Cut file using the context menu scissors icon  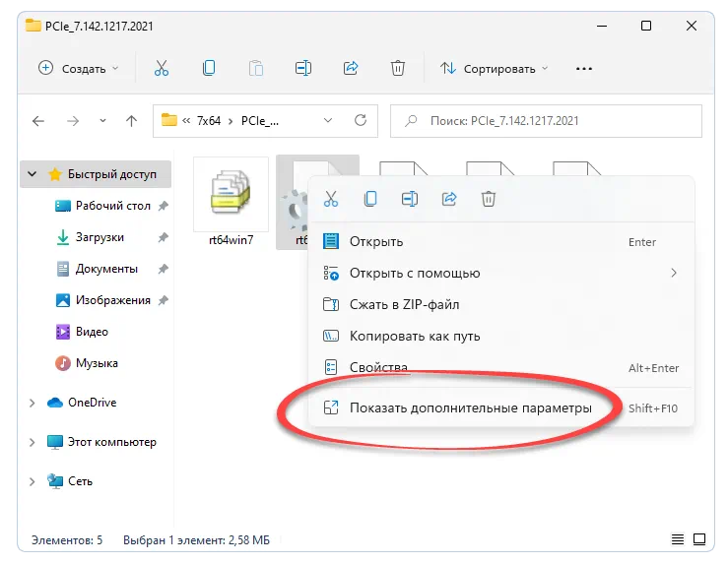pyautogui.click(x=331, y=199)
